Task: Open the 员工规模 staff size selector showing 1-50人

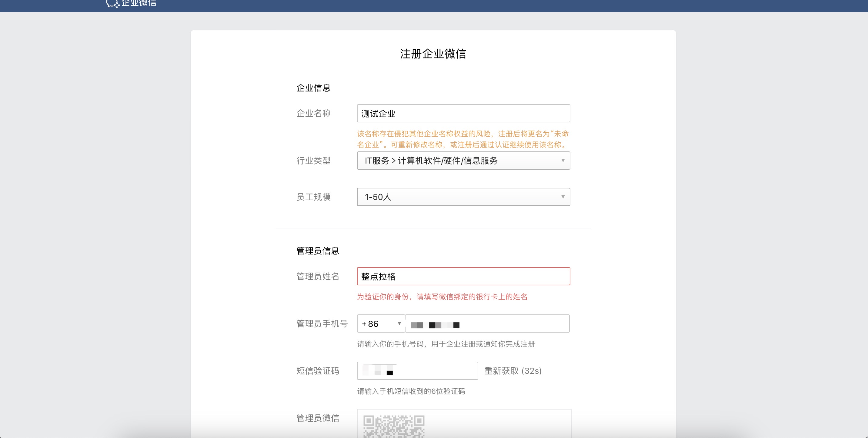Action: [463, 197]
